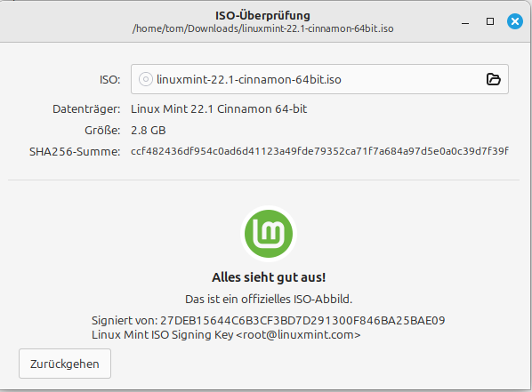
Task: Click the SHA256-Summe label
Action: 75,152
